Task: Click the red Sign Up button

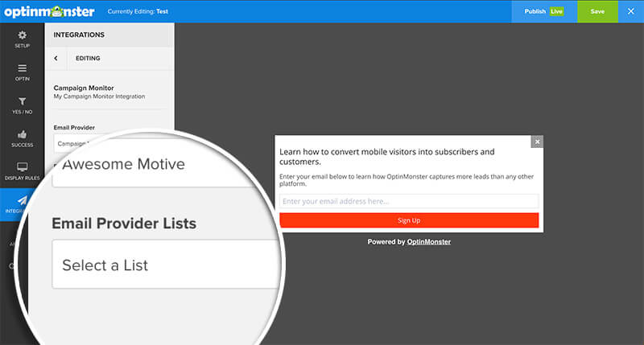Action: click(x=409, y=220)
